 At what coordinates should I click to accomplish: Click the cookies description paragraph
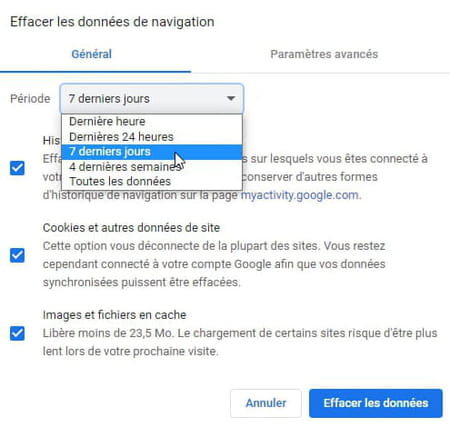tap(214, 264)
